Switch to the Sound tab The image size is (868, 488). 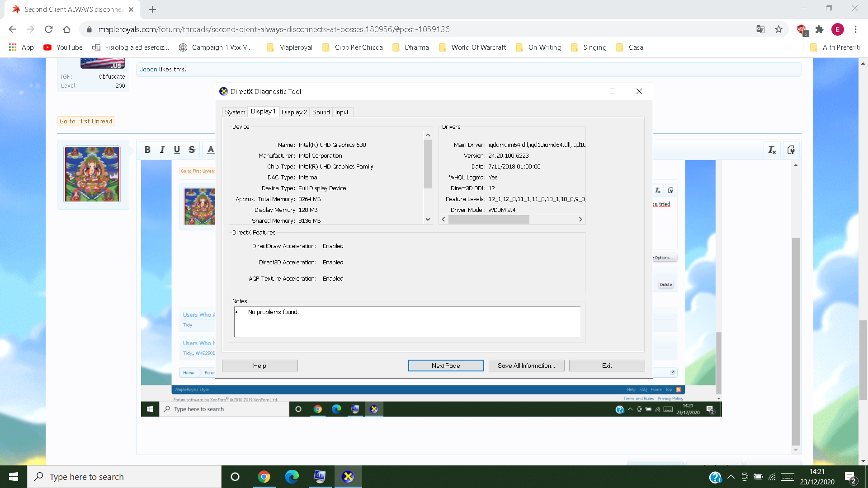[321, 112]
